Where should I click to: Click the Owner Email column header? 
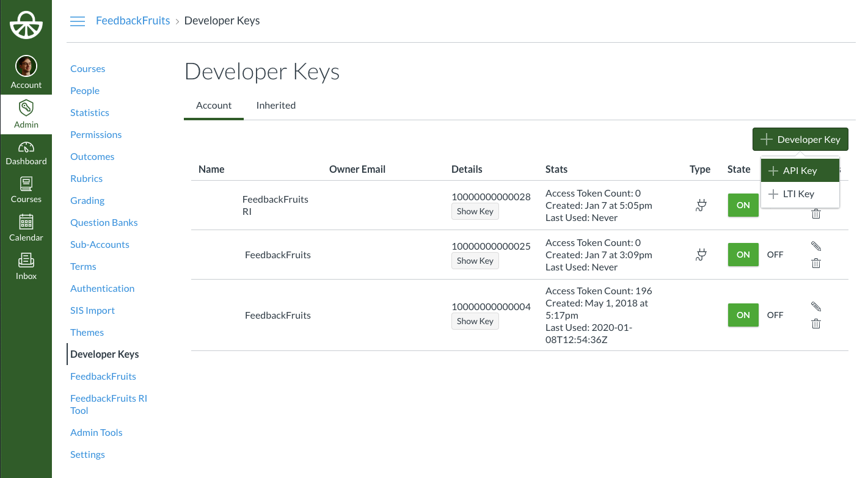357,169
